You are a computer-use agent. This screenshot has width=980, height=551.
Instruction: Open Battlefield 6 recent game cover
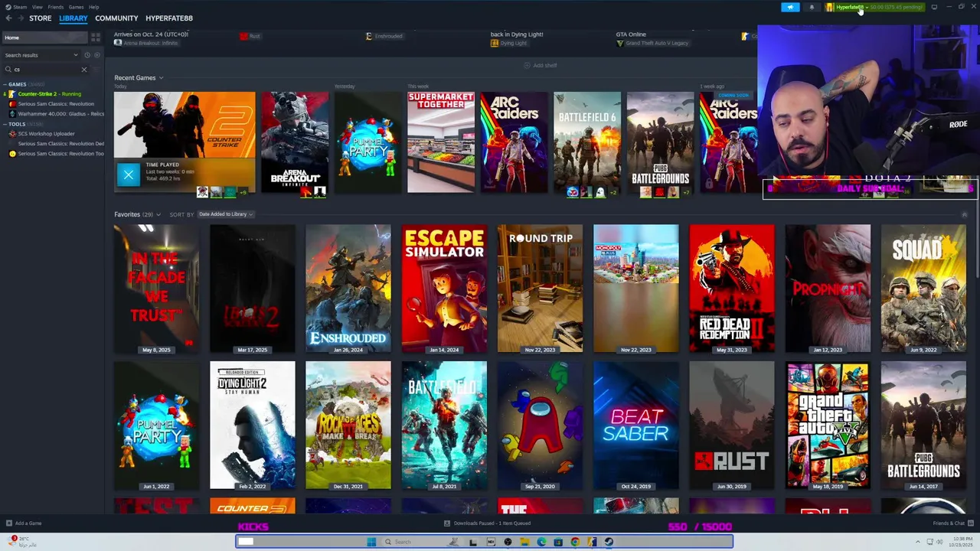(587, 142)
